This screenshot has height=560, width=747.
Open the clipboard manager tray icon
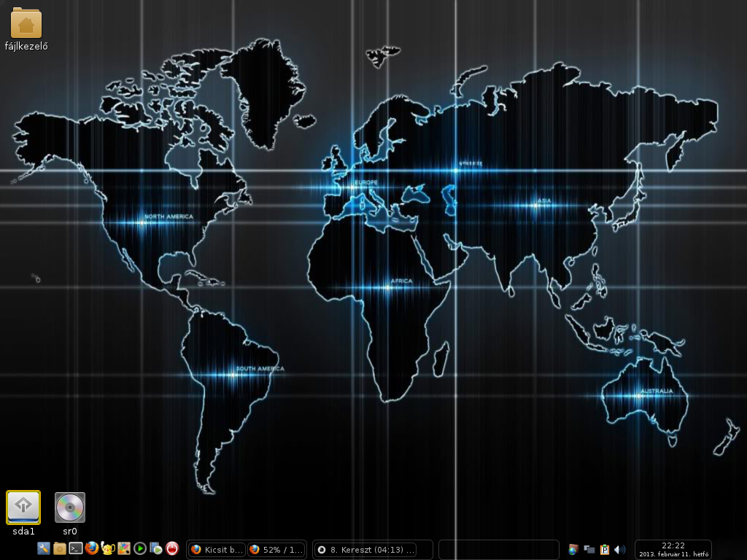click(604, 549)
